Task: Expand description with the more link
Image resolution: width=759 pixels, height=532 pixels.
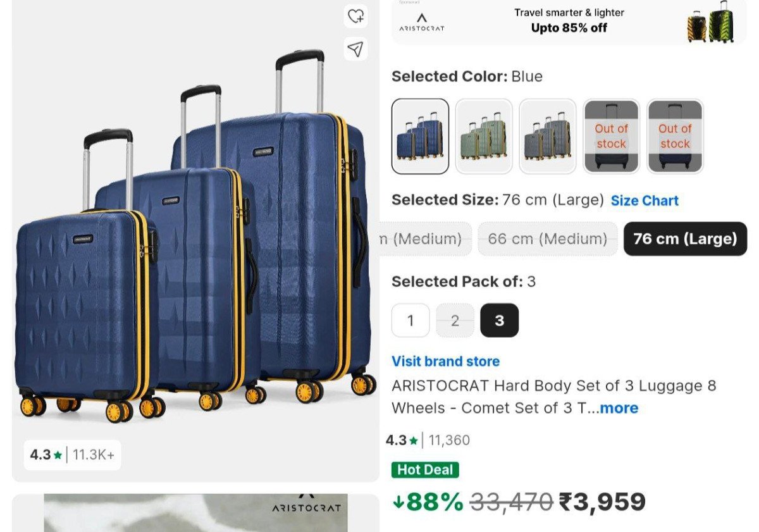Action: coord(619,408)
